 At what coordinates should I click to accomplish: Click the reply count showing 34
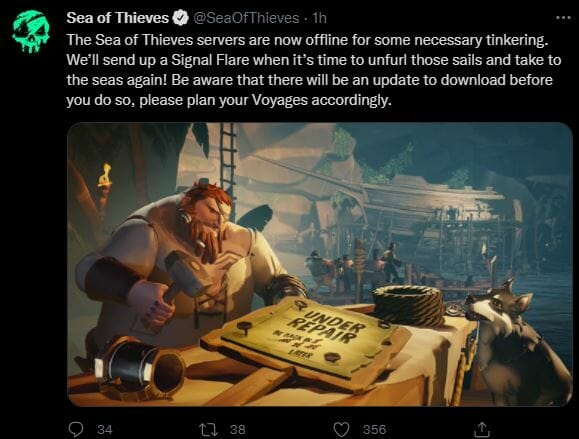coord(105,429)
